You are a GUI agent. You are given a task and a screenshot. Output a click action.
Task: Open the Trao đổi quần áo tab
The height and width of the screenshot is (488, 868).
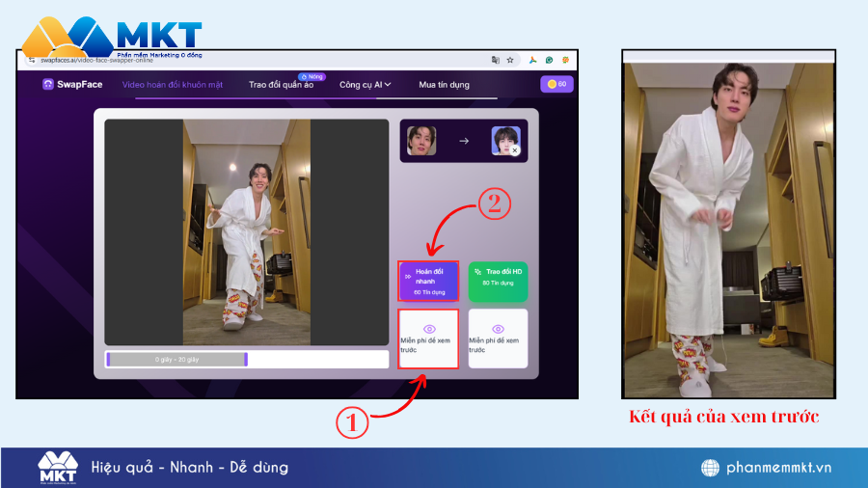pos(282,85)
